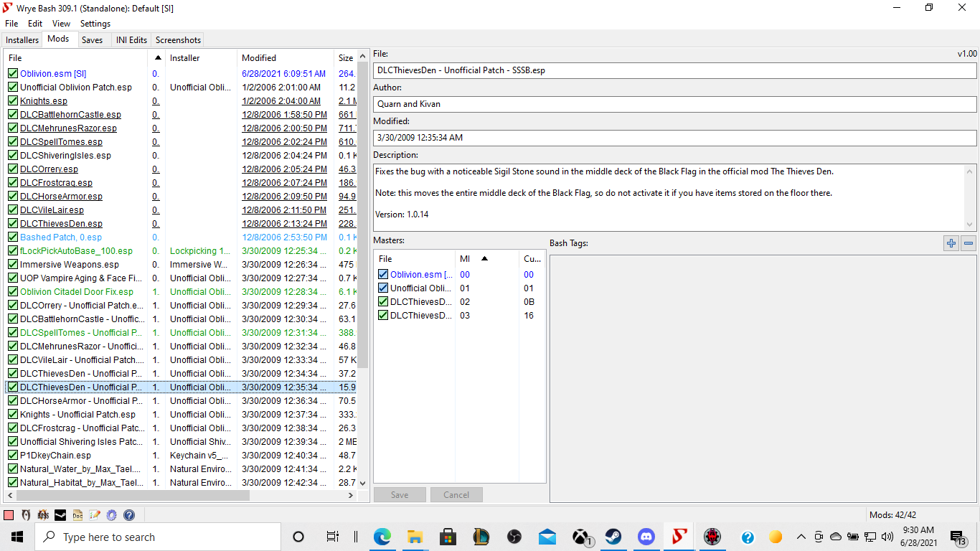
Task: Open the Settings menu
Action: (95, 24)
